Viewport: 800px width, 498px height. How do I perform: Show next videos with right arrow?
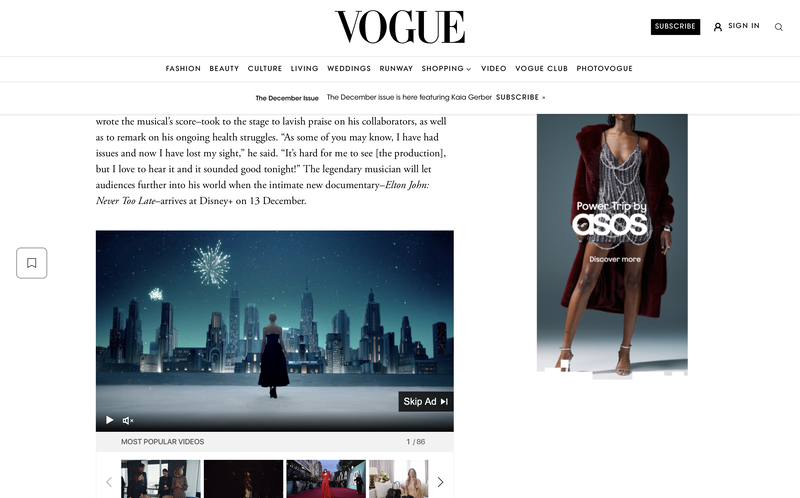point(440,482)
